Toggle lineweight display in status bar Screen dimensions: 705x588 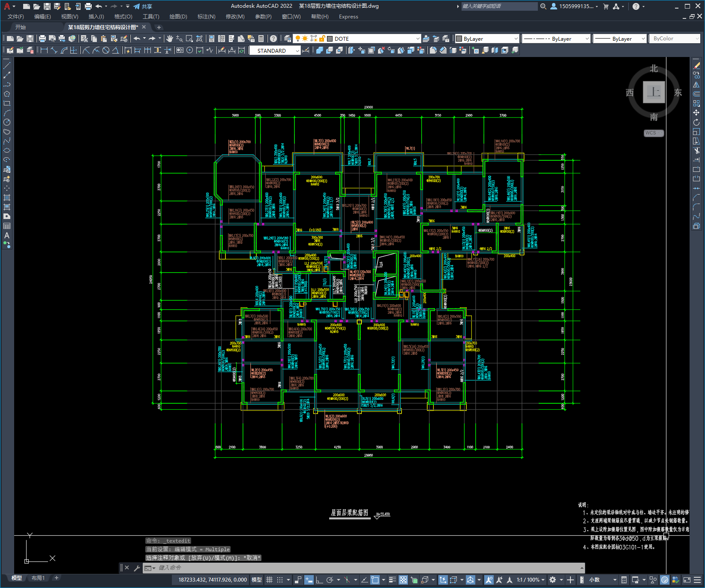[392, 580]
